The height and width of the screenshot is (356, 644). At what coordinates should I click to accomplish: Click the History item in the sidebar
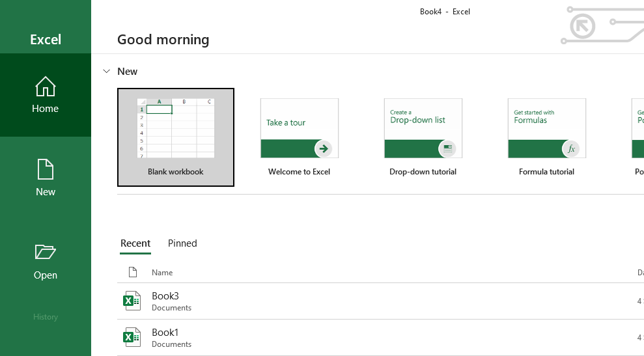tap(46, 317)
